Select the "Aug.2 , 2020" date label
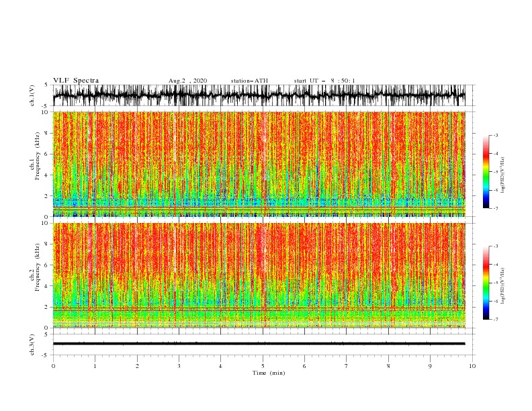 tap(187, 81)
